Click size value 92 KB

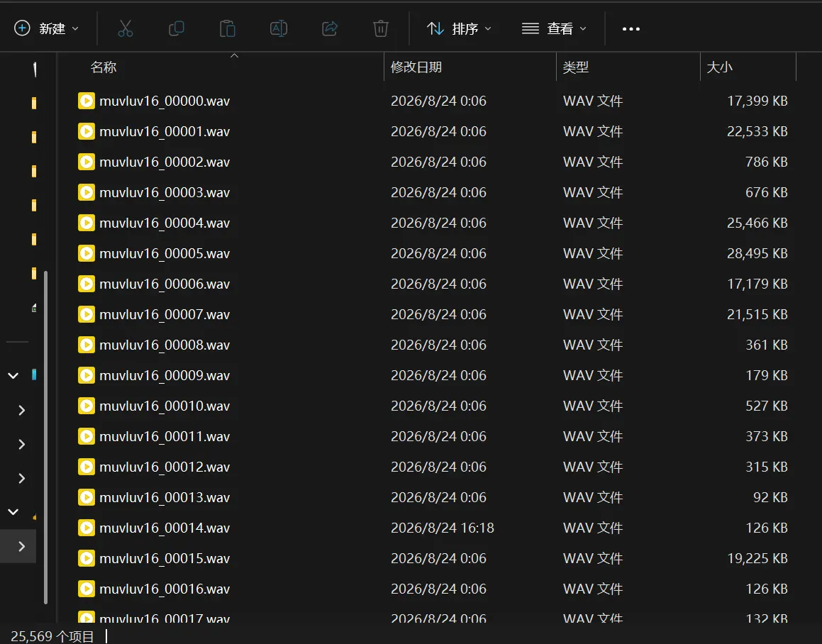[x=770, y=497]
